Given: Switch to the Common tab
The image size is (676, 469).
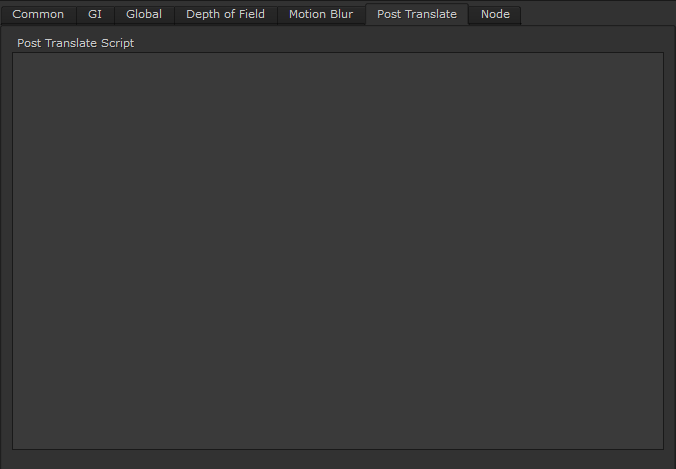Looking at the screenshot, I should click(38, 15).
